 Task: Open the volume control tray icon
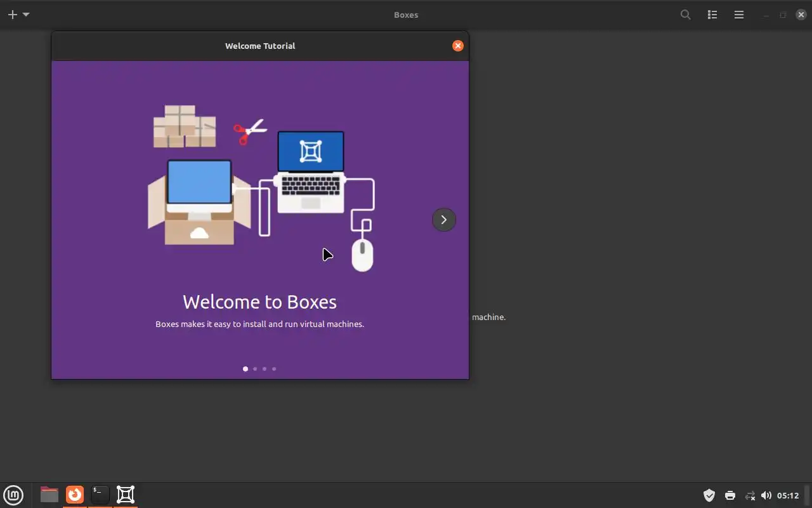(766, 495)
